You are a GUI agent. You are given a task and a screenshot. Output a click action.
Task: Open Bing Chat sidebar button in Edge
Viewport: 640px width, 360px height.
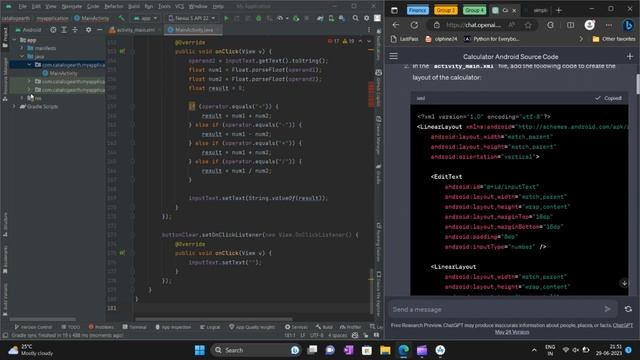(628, 25)
